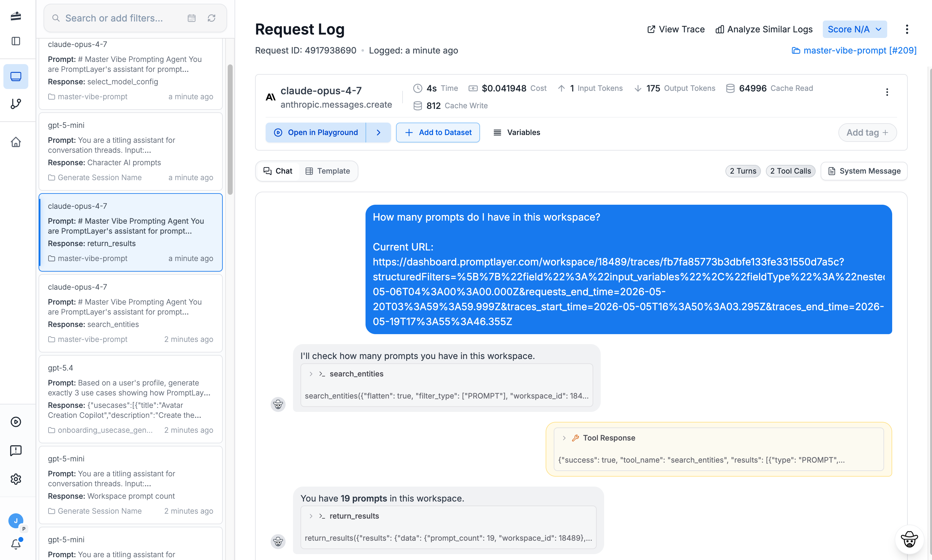Open the calendar date filter icon

[192, 18]
